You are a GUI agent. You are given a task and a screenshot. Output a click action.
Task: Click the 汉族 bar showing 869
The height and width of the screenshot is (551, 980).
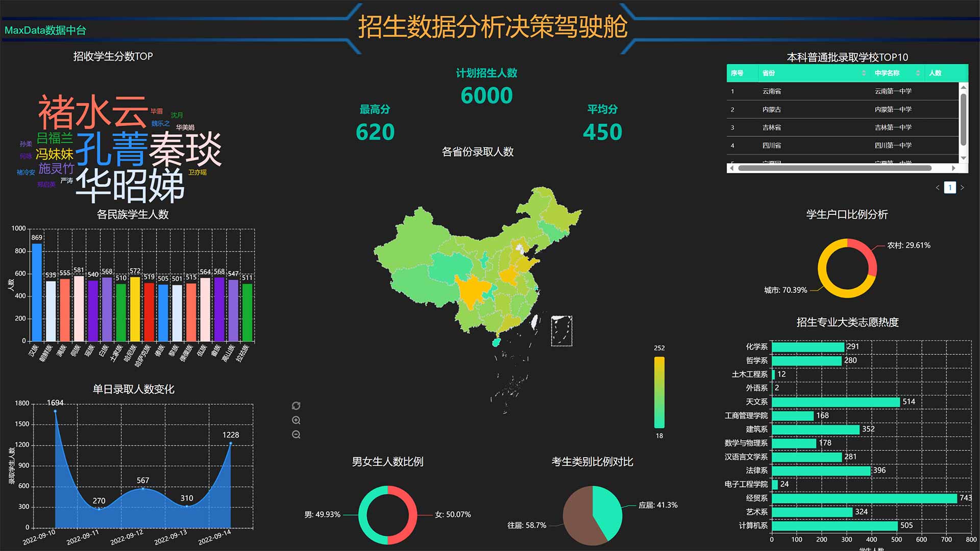coord(37,292)
